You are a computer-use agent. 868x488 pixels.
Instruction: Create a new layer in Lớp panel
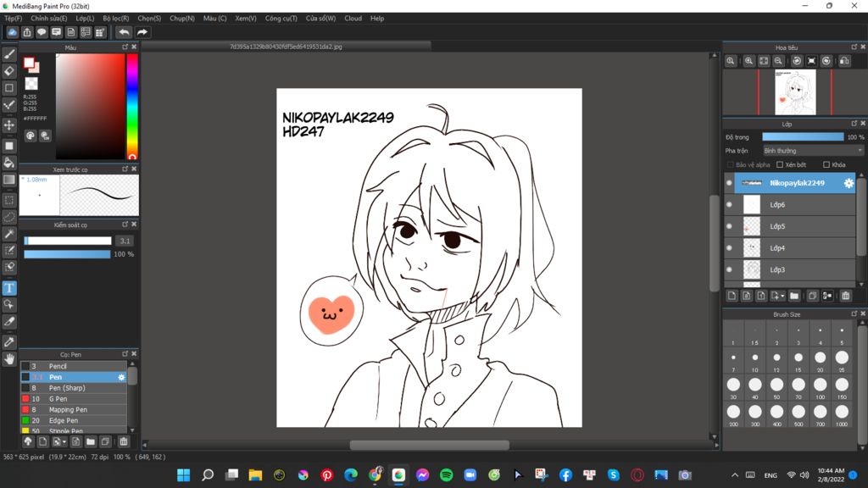pos(732,296)
